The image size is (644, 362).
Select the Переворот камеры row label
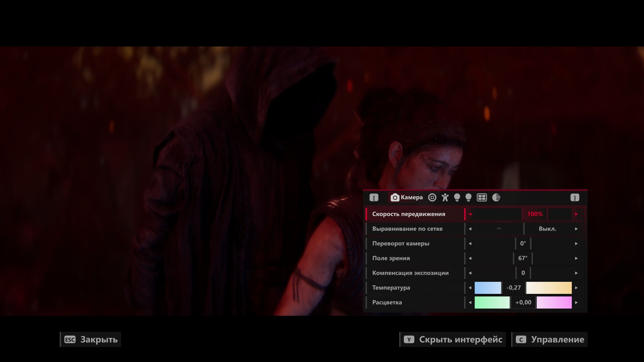point(401,244)
